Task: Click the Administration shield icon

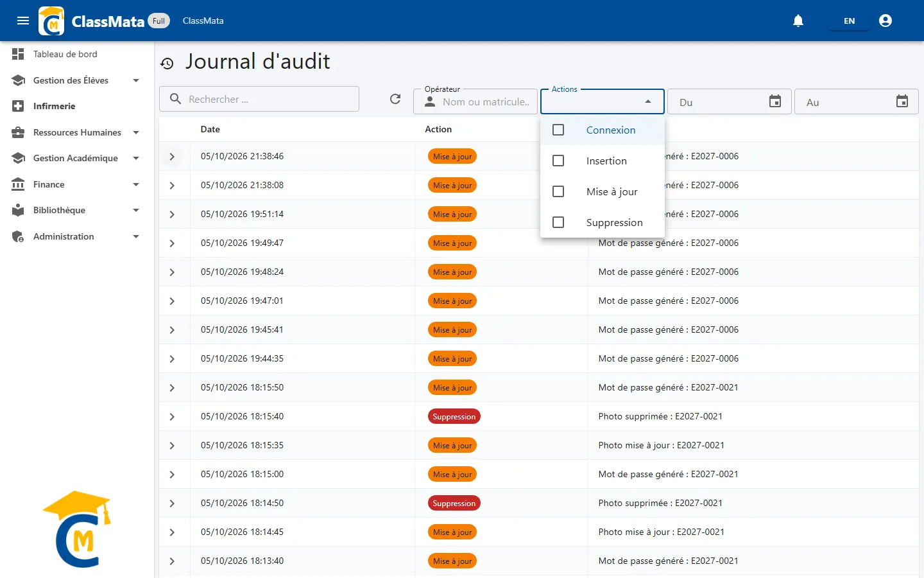Action: pyautogui.click(x=18, y=236)
